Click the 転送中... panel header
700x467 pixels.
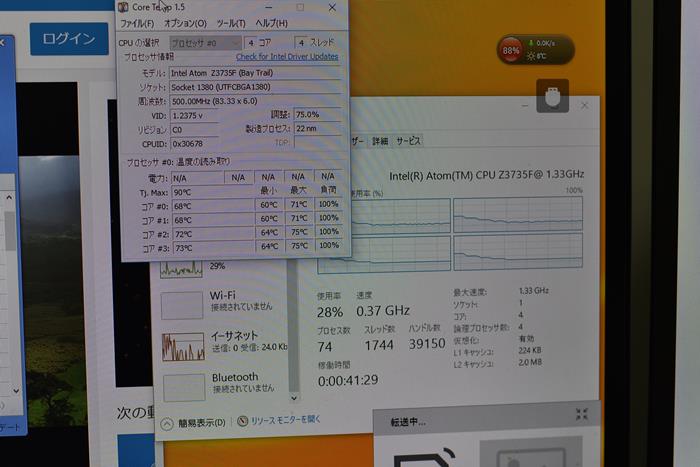pyautogui.click(x=487, y=420)
